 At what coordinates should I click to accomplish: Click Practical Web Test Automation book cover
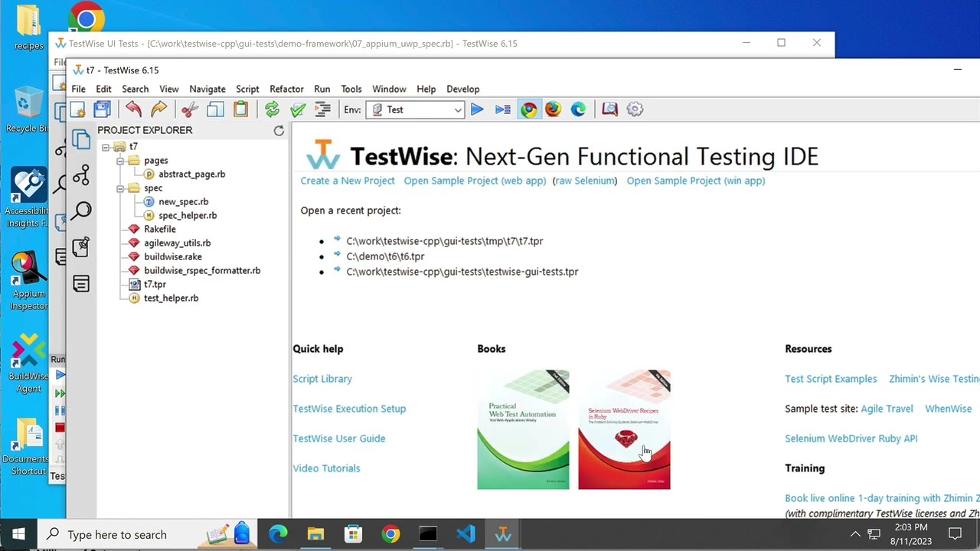pyautogui.click(x=523, y=430)
